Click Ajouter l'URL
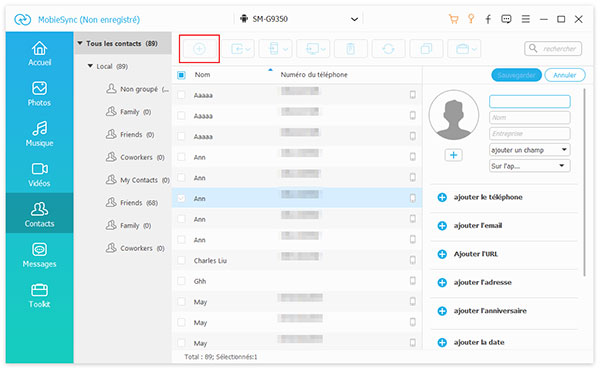600x370 pixels. tap(476, 254)
